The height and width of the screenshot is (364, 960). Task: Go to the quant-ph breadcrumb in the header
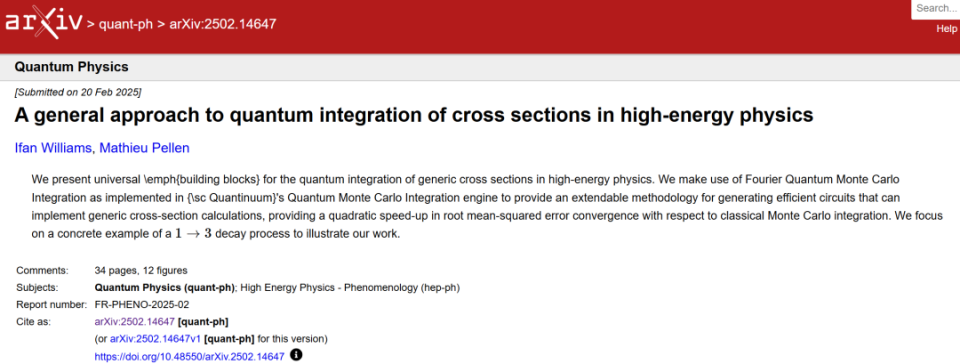click(126, 24)
